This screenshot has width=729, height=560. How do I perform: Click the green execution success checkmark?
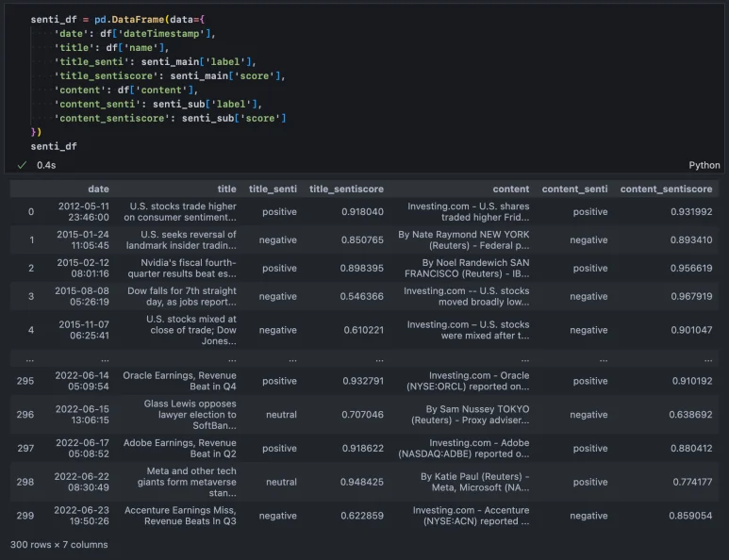21,165
